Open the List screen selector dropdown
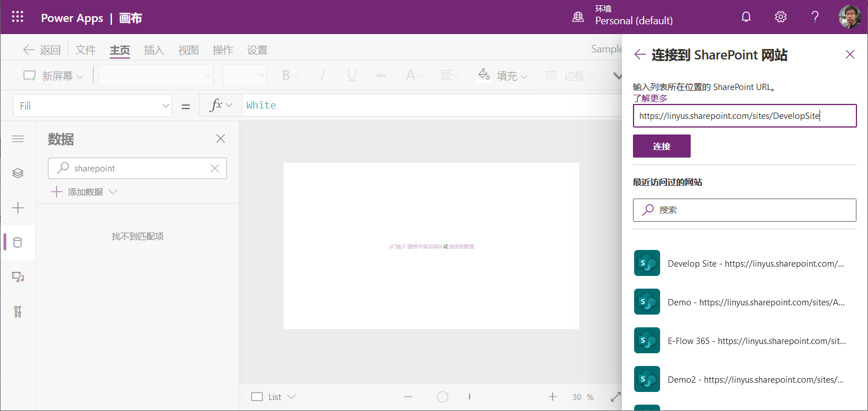 [274, 397]
